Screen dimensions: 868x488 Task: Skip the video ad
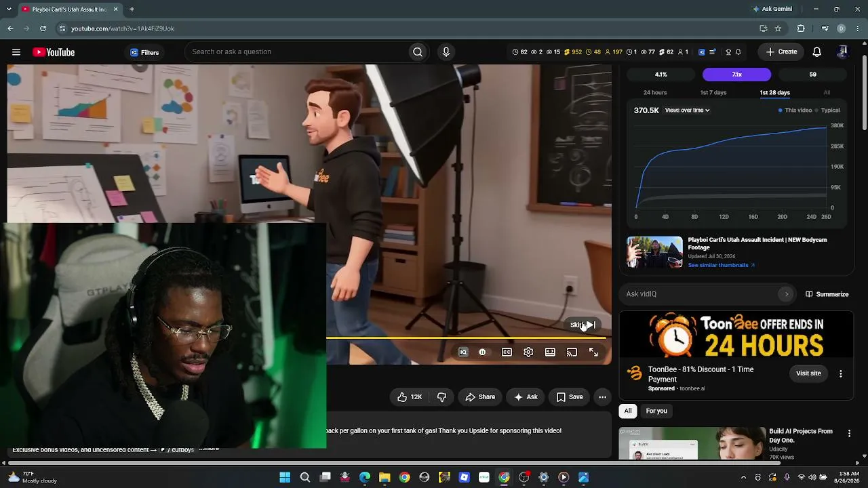[x=583, y=325]
